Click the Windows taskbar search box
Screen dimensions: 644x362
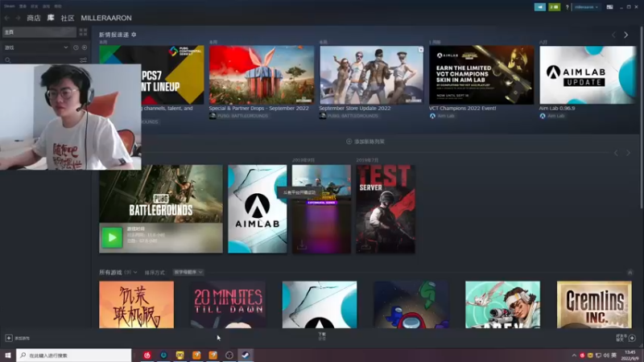pyautogui.click(x=74, y=355)
